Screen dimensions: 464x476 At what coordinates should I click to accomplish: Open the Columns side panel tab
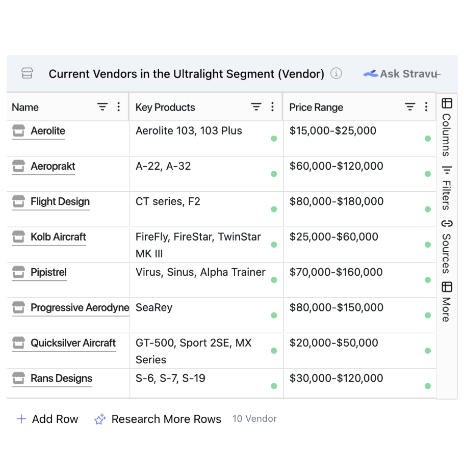point(447,127)
